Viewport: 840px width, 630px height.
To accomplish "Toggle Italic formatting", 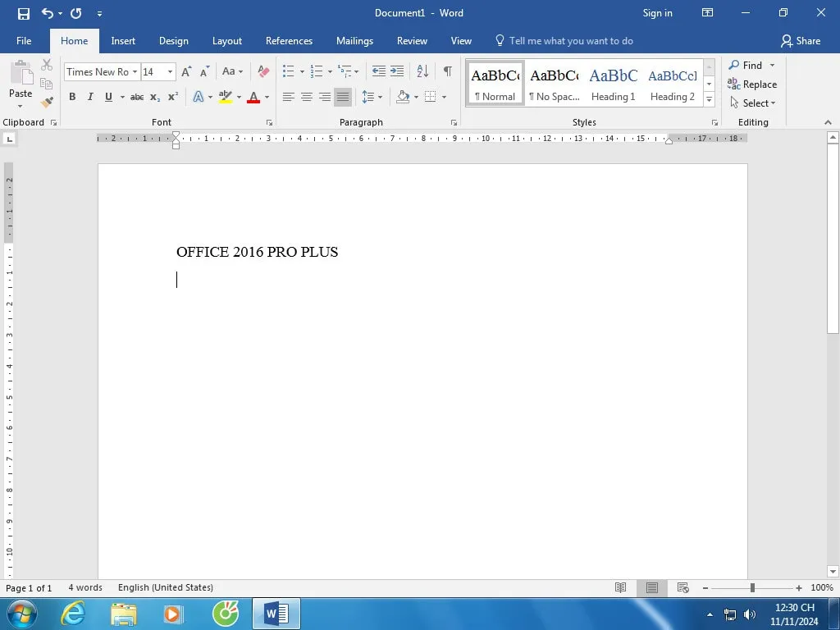I will tap(90, 97).
